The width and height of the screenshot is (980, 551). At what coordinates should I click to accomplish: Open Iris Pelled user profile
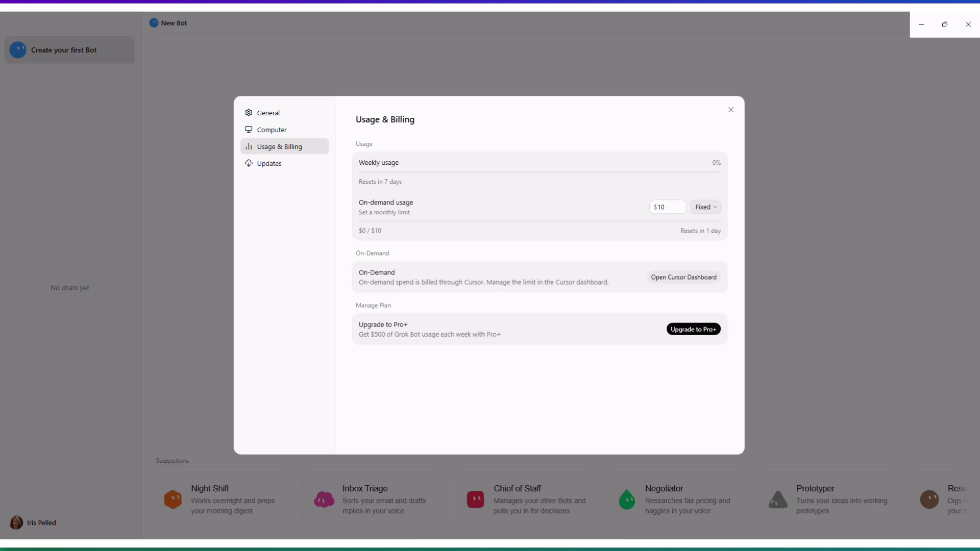[33, 522]
